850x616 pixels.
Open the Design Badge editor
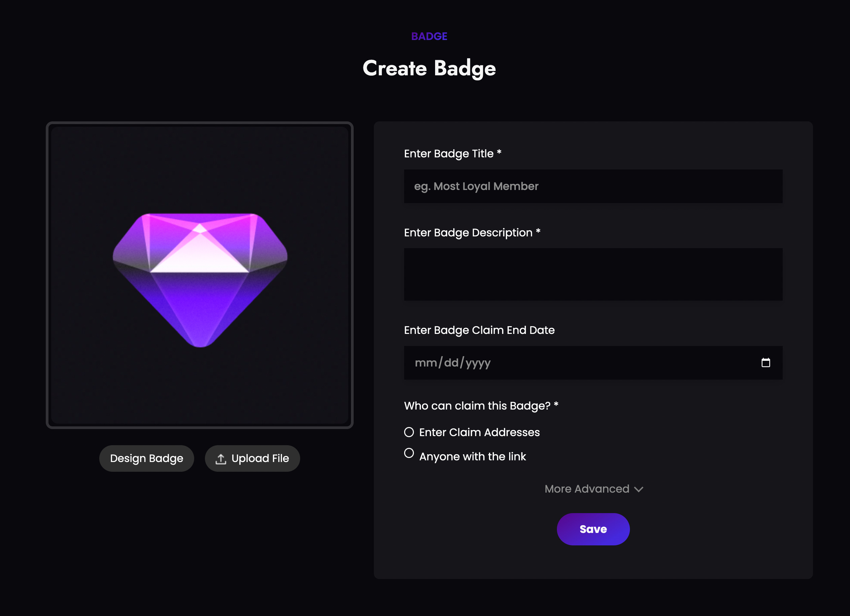(146, 458)
